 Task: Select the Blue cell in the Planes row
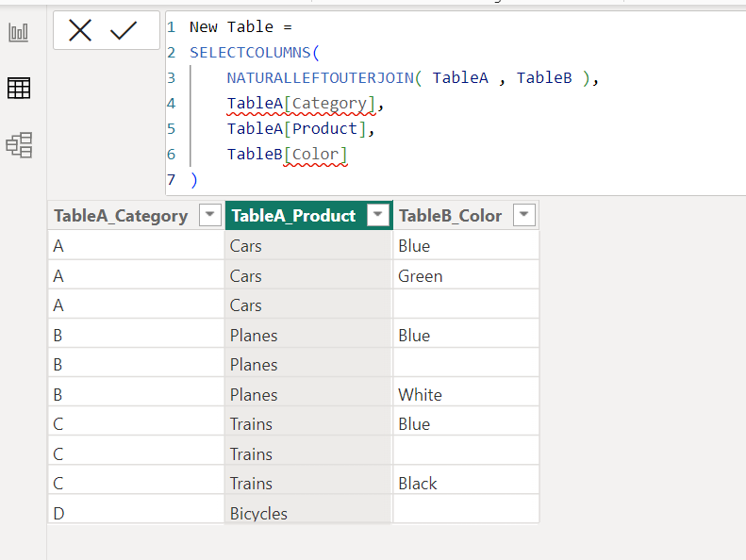(x=466, y=335)
